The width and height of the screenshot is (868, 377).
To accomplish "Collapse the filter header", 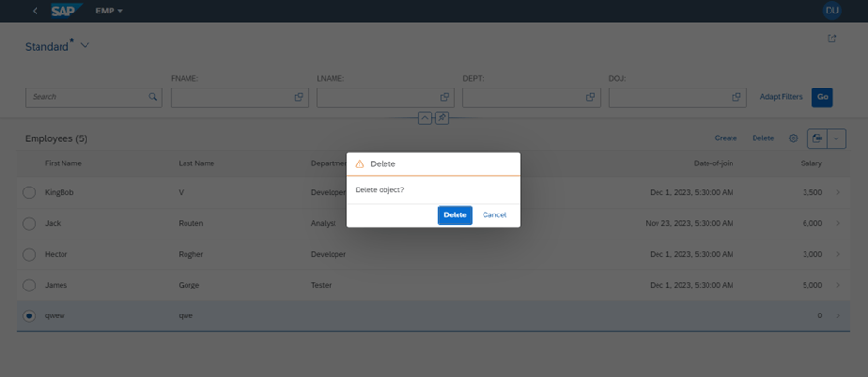I will 425,118.
